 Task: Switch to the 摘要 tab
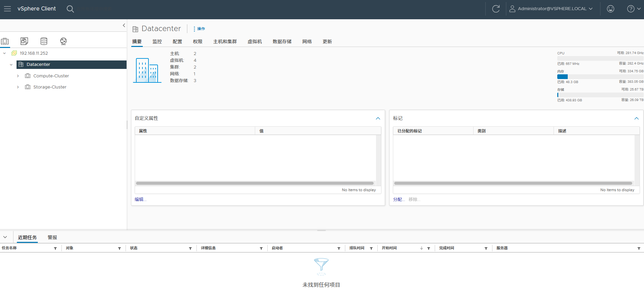click(137, 42)
